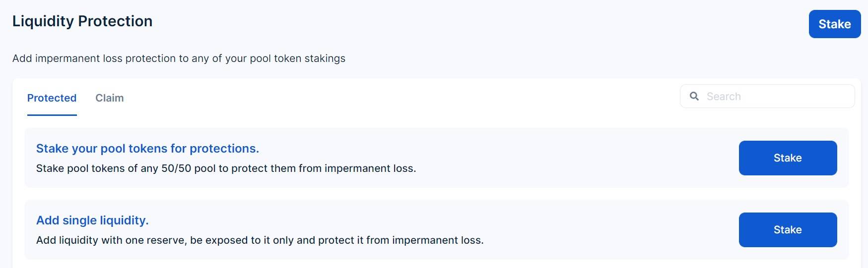Focus the Search input field
This screenshot has height=268, width=868.
click(x=767, y=96)
